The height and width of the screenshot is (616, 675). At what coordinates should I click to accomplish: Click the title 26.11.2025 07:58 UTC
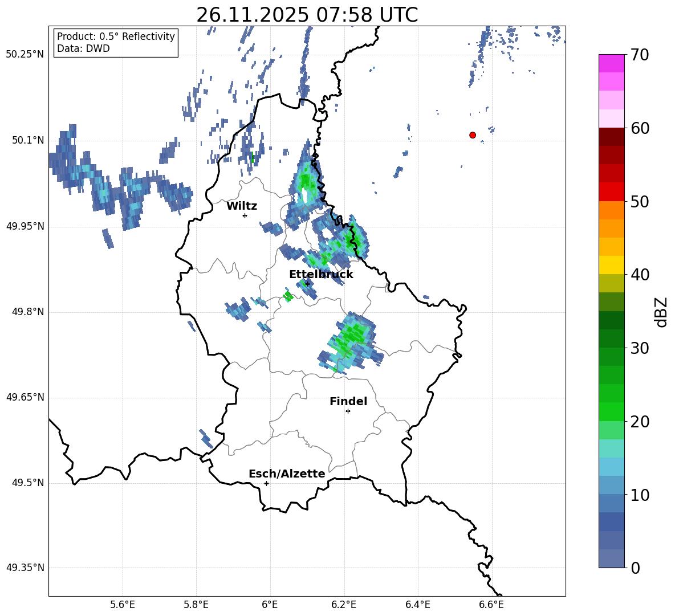pos(307,15)
